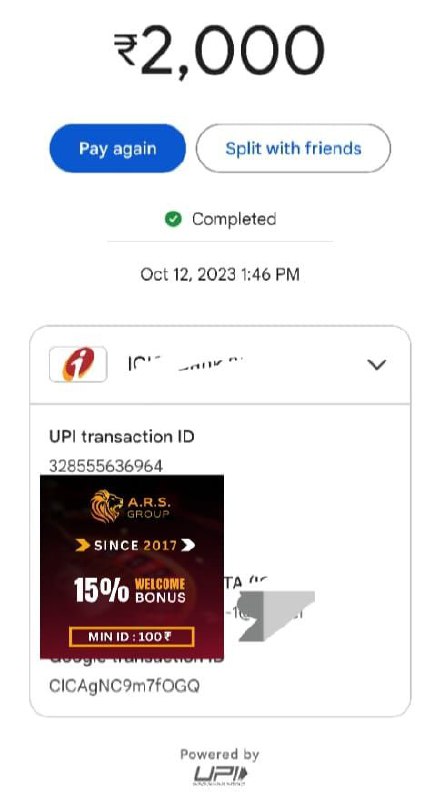Click the UPI transaction ID heading
The image size is (440, 800).
tap(121, 437)
